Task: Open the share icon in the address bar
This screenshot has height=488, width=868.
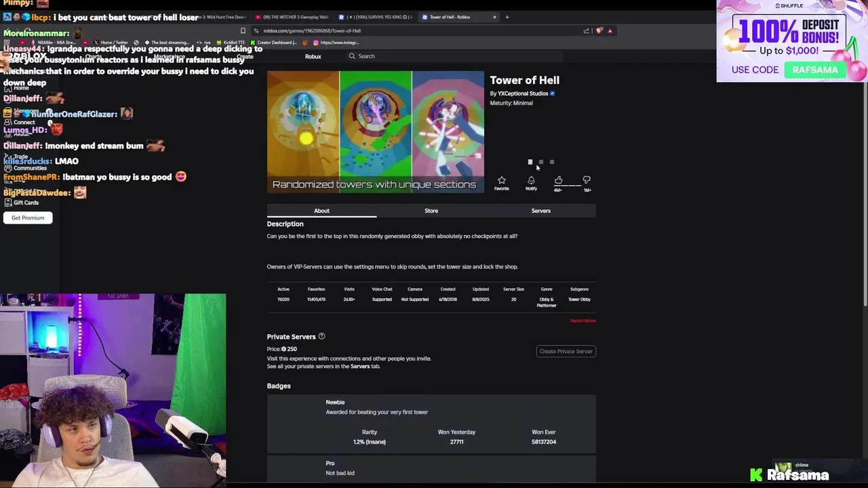Action: [x=587, y=30]
